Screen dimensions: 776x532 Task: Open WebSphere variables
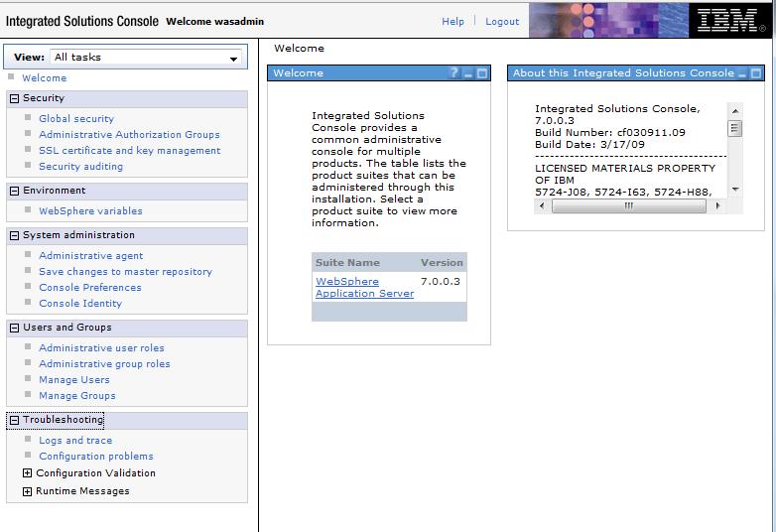pos(90,210)
